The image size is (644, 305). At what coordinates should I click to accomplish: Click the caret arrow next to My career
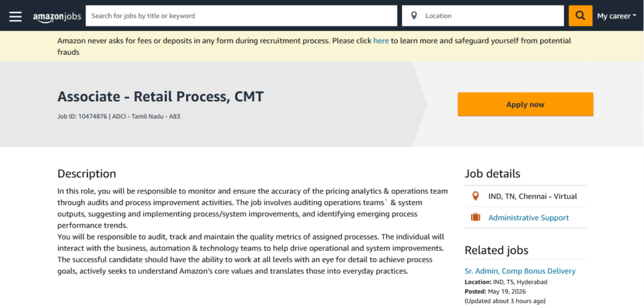pyautogui.click(x=635, y=16)
